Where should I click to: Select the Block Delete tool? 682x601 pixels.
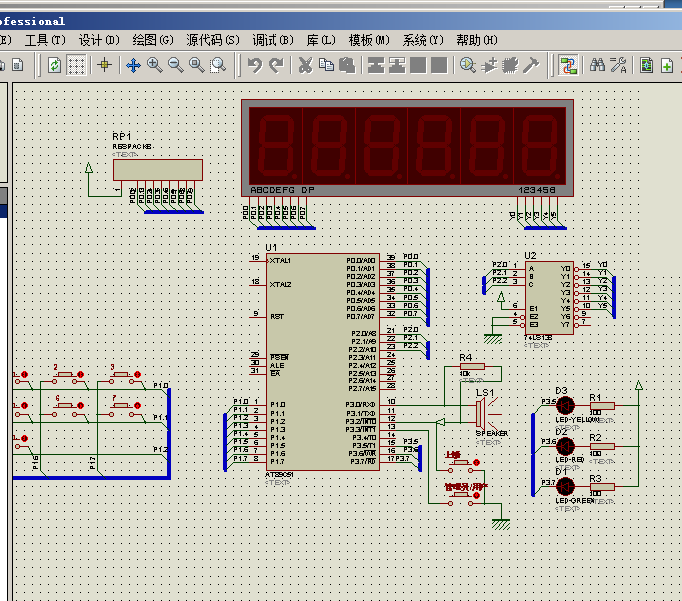(x=439, y=65)
